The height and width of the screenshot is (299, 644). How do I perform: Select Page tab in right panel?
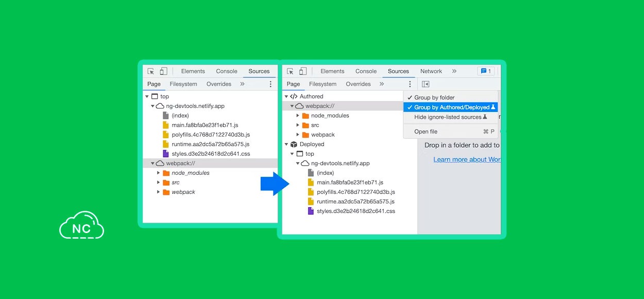(294, 84)
